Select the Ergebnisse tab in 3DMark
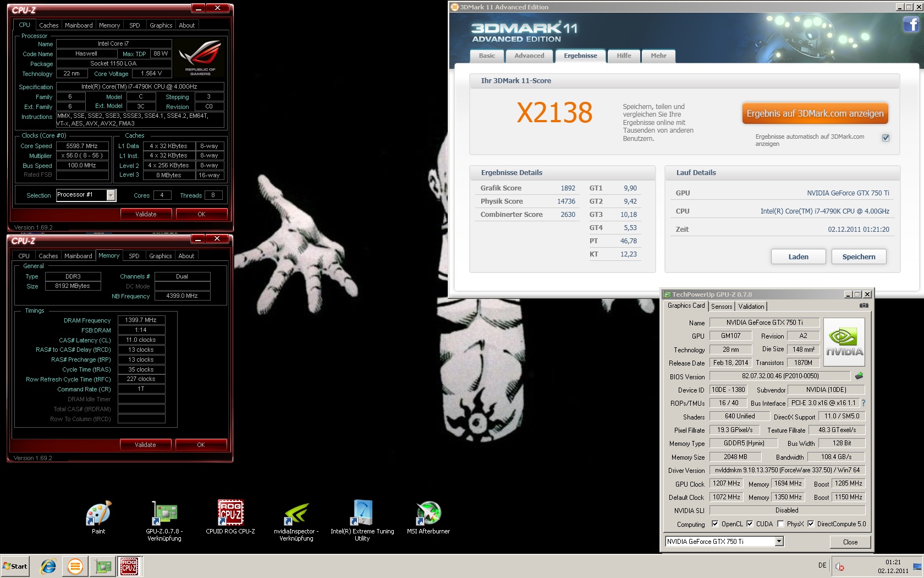Screen dimensions: 924x578 coord(580,56)
